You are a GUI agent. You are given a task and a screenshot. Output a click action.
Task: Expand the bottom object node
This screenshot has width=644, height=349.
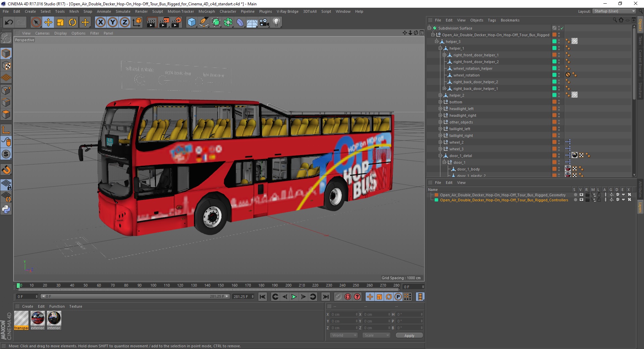click(x=440, y=102)
